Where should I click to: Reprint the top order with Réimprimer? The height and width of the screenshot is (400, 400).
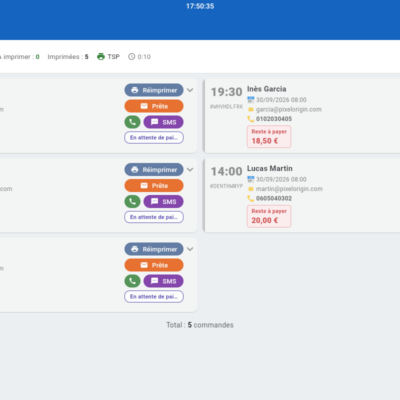pos(154,90)
